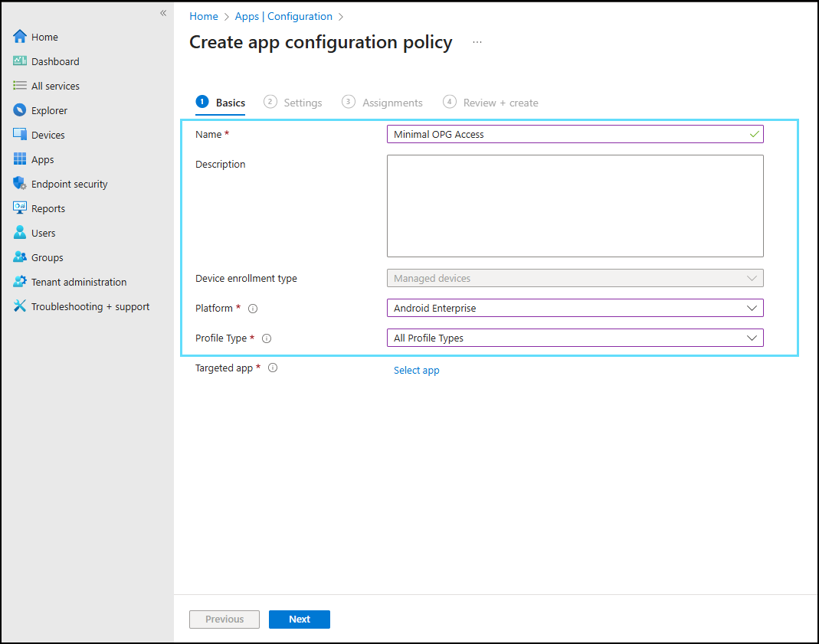The width and height of the screenshot is (819, 644).
Task: Click the All services list icon
Action: tap(20, 86)
